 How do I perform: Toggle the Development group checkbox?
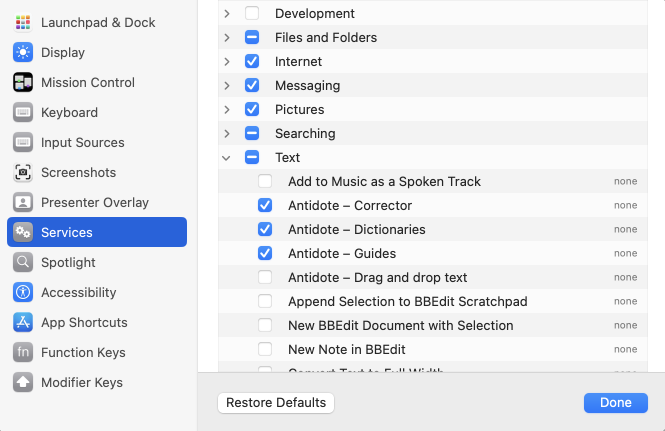(252, 13)
